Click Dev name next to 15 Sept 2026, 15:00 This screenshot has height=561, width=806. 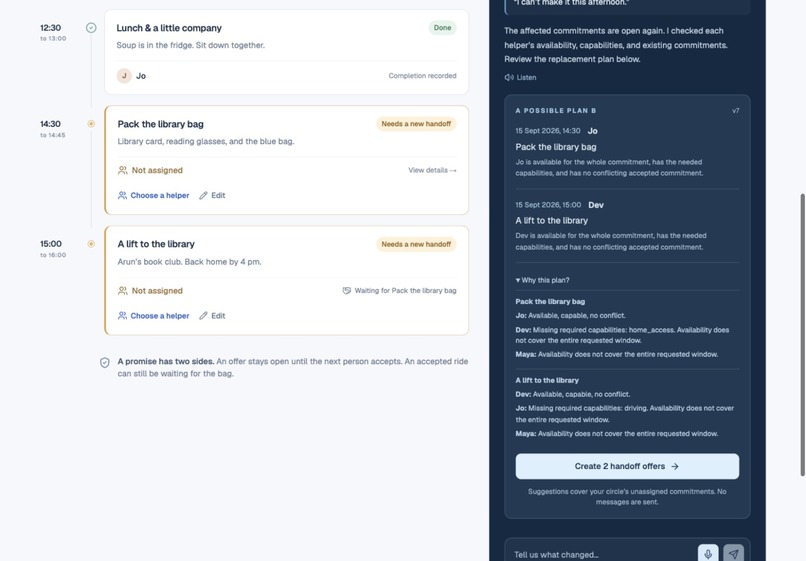tap(596, 205)
